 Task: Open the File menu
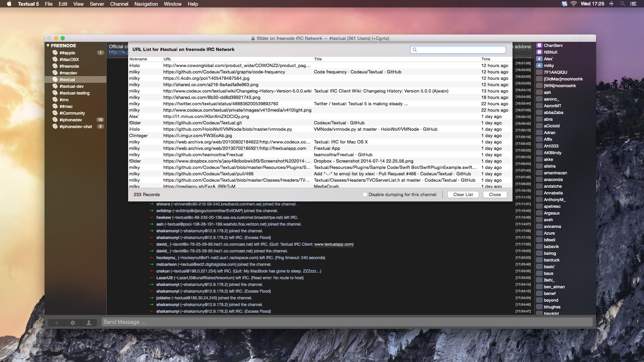pos(49,4)
